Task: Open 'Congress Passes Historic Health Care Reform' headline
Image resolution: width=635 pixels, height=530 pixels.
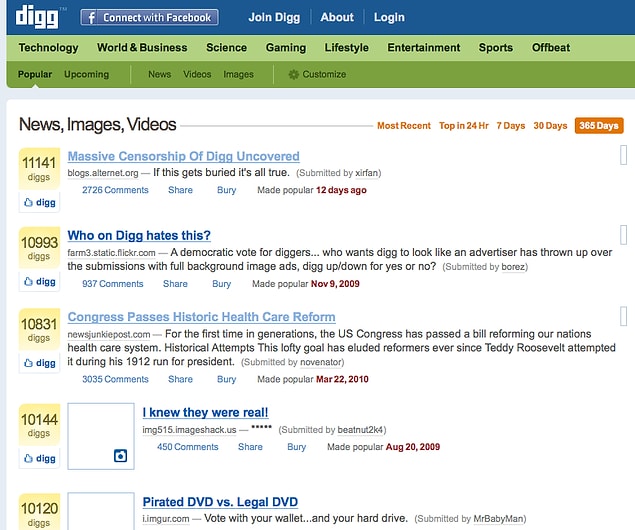Action: (x=201, y=317)
